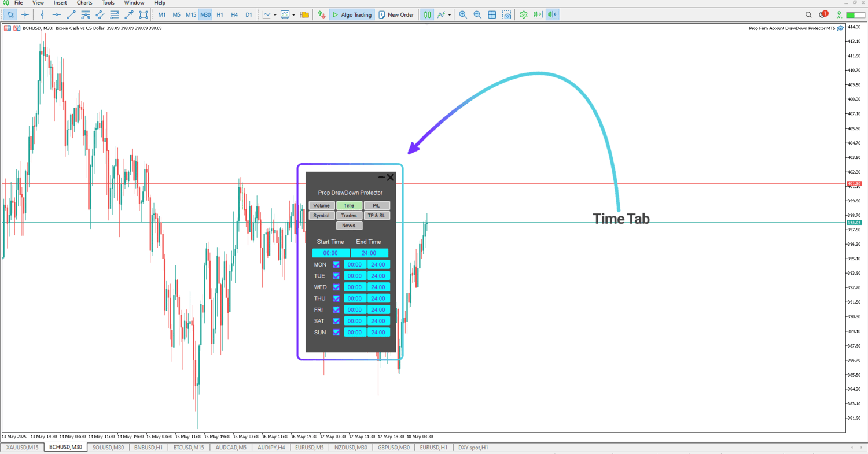Open the templates dropdown arrow
868x454 pixels.
pyautogui.click(x=293, y=14)
